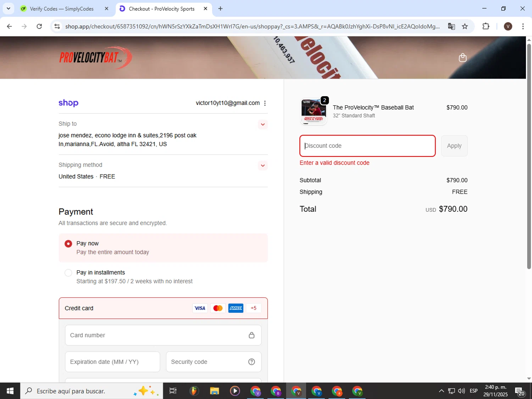Select Pay now radio option

68,244
